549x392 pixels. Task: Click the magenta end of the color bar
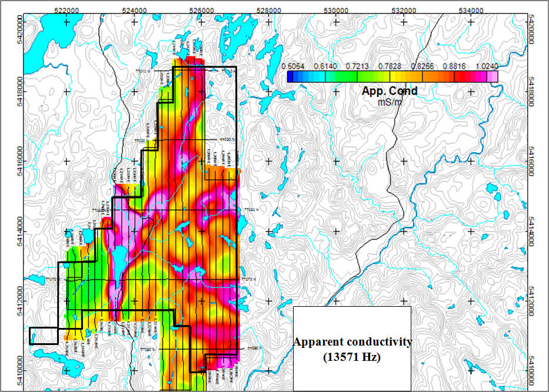493,76
